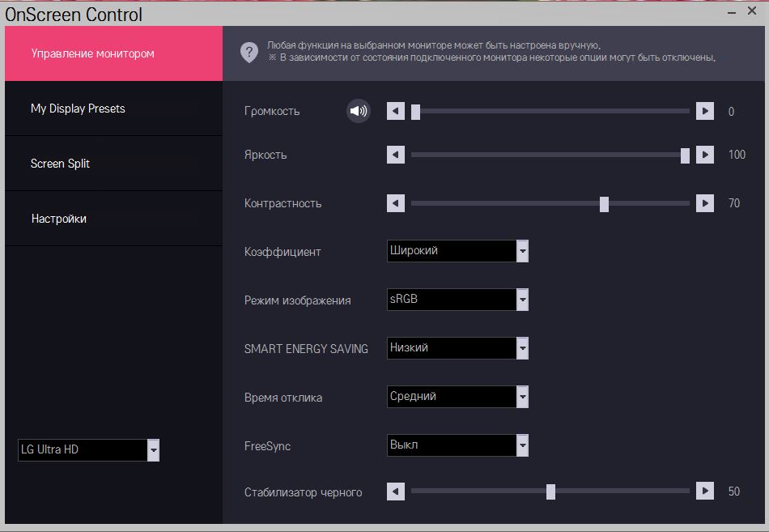This screenshot has height=532, width=769.
Task: Increase contrast with right arrow
Action: coord(705,203)
